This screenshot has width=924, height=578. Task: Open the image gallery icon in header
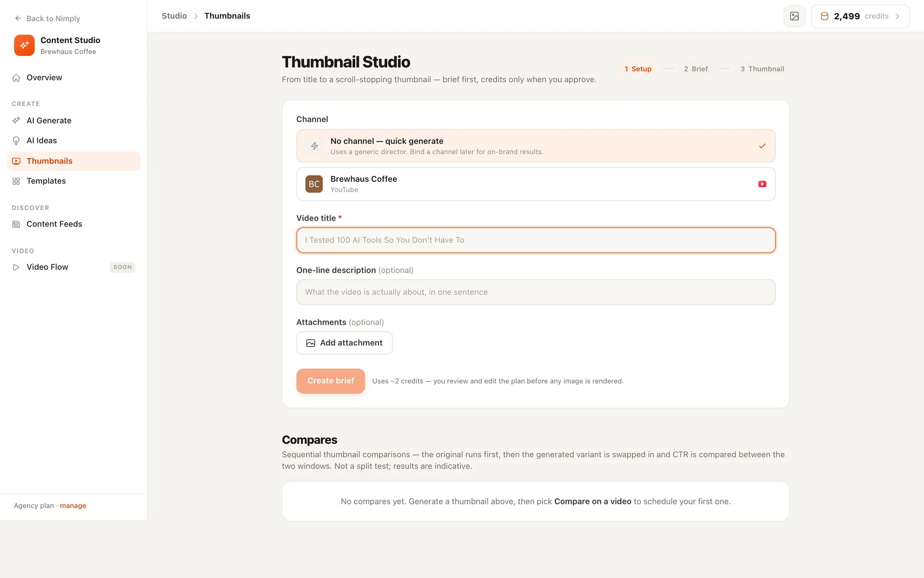pyautogui.click(x=794, y=16)
